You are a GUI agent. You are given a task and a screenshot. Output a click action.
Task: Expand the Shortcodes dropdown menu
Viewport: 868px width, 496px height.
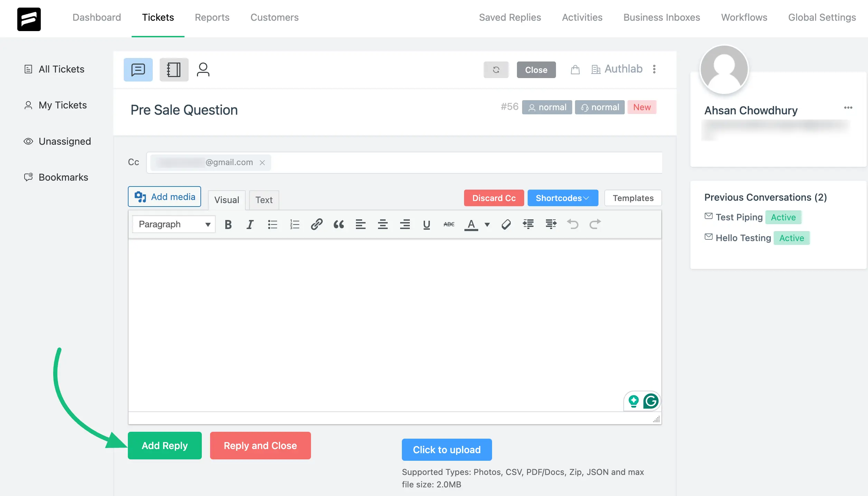(x=563, y=197)
